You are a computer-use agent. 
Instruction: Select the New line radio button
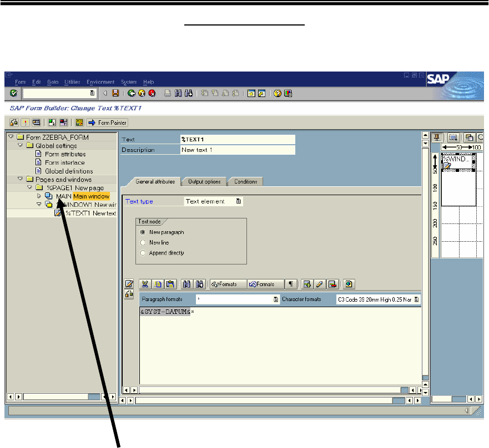click(143, 242)
